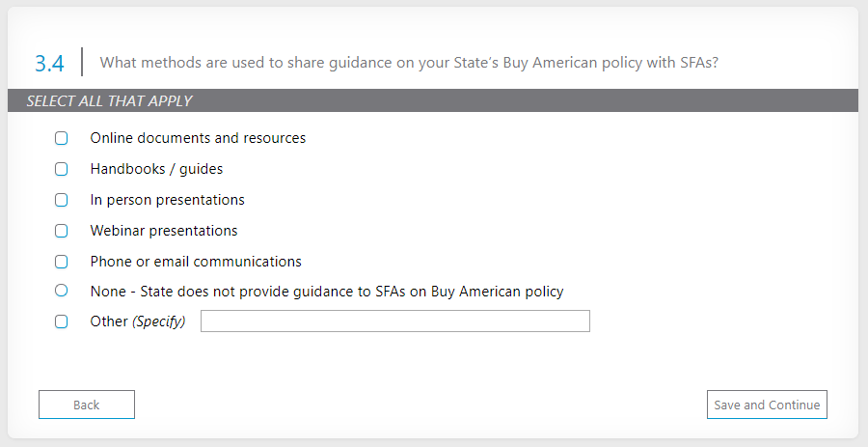The image size is (868, 447).
Task: Choose the None radio button option
Action: click(x=62, y=291)
